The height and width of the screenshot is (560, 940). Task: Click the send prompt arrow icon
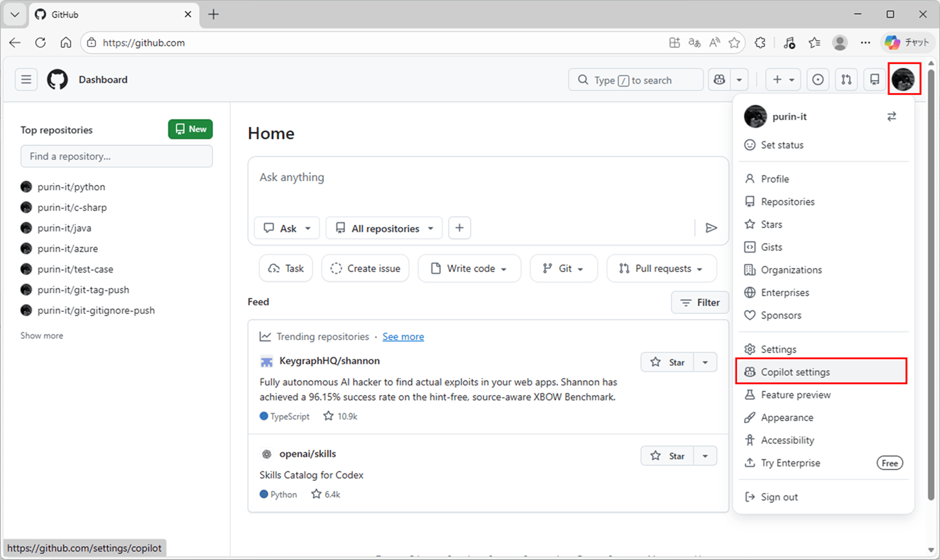click(711, 227)
